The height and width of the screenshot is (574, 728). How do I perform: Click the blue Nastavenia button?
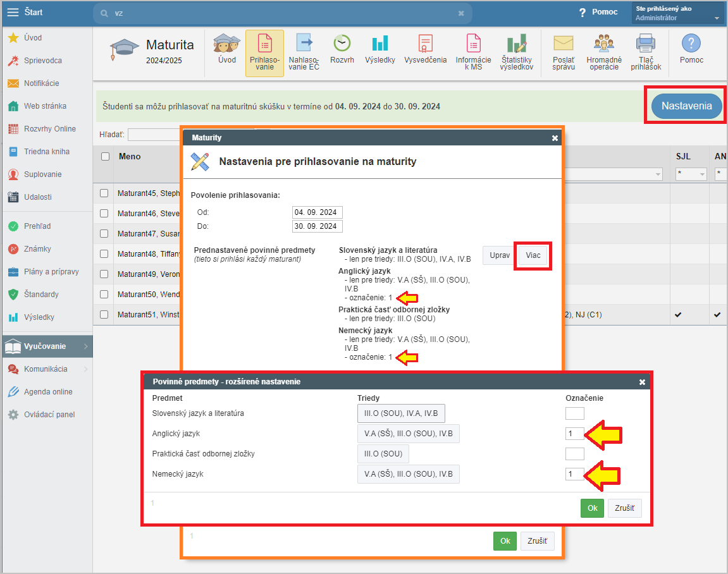pyautogui.click(x=686, y=106)
